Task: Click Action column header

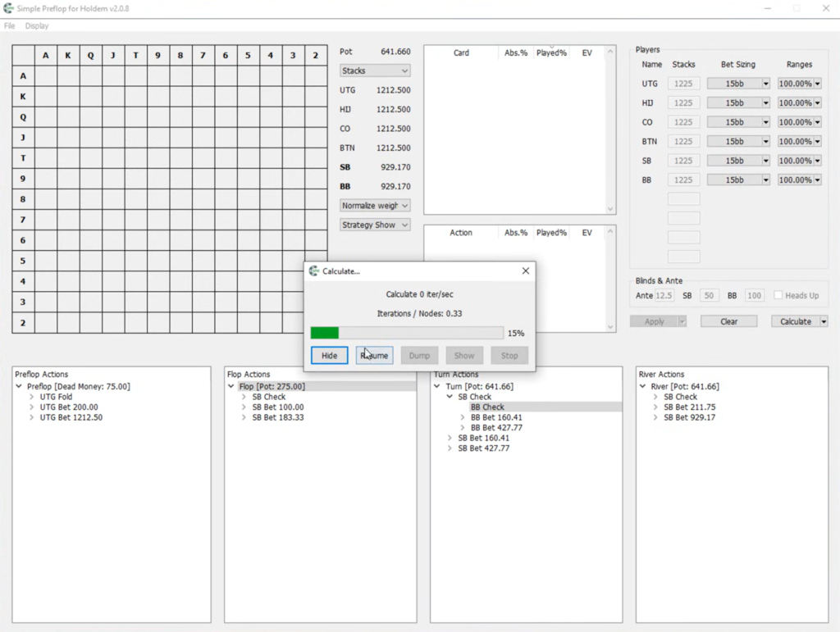Action: [461, 233]
